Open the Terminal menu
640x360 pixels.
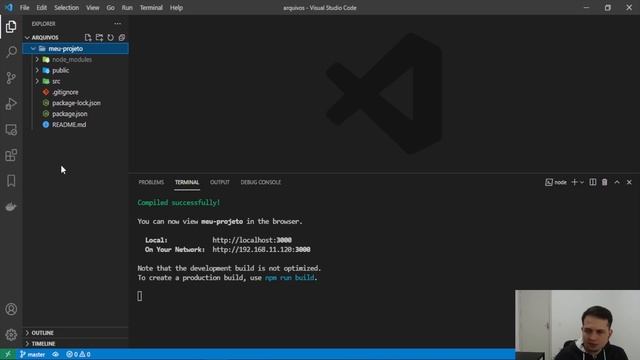click(x=151, y=8)
